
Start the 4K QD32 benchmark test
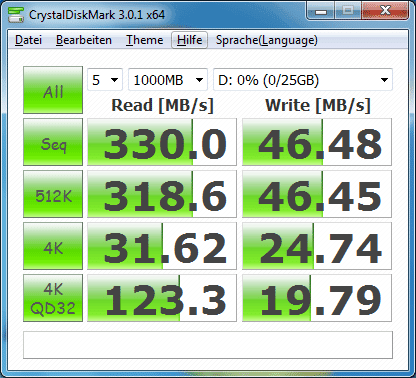[x=53, y=298]
